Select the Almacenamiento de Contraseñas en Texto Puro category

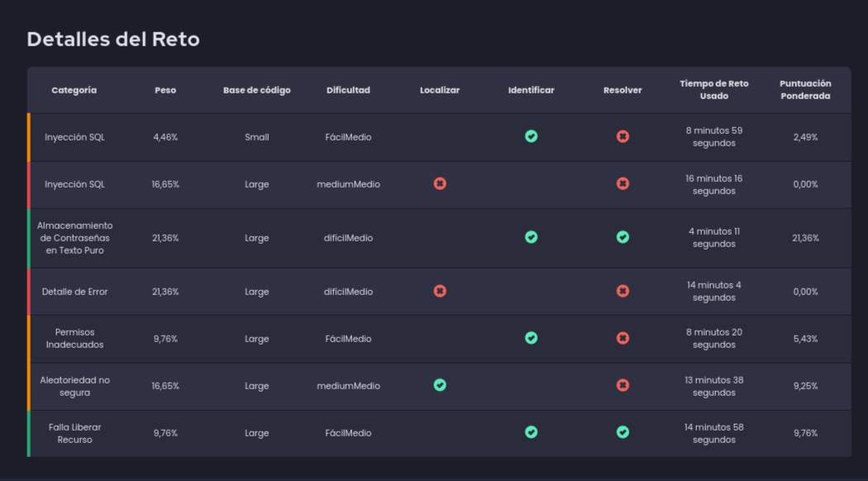(x=74, y=238)
